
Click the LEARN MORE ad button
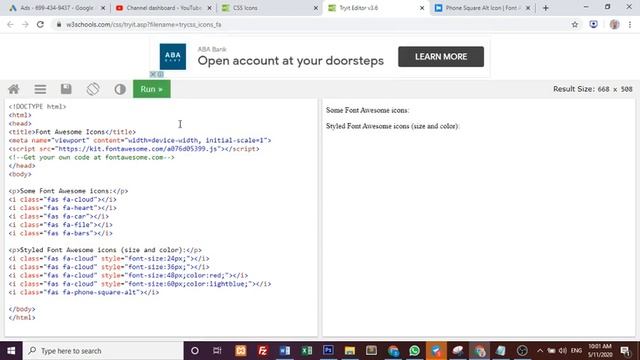click(x=441, y=57)
